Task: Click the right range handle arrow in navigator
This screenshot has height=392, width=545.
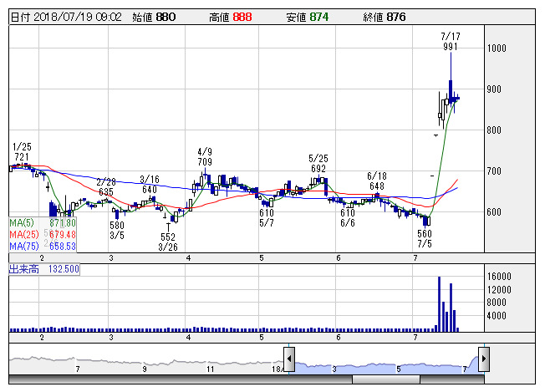Action: click(484, 360)
